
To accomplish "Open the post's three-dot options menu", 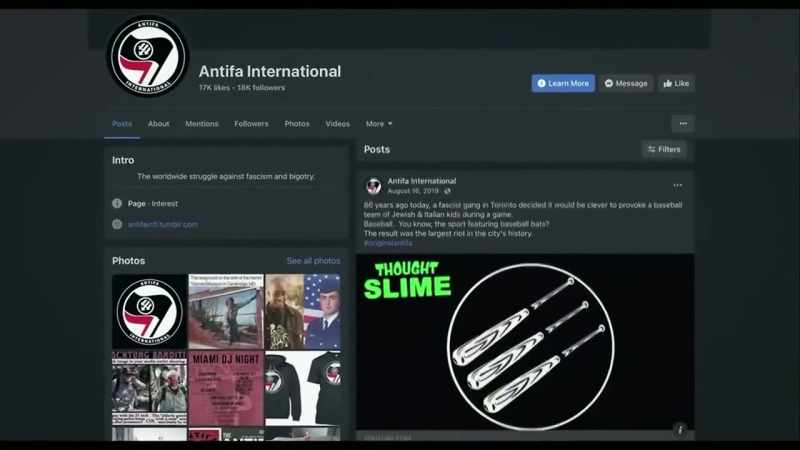I will coord(678,185).
